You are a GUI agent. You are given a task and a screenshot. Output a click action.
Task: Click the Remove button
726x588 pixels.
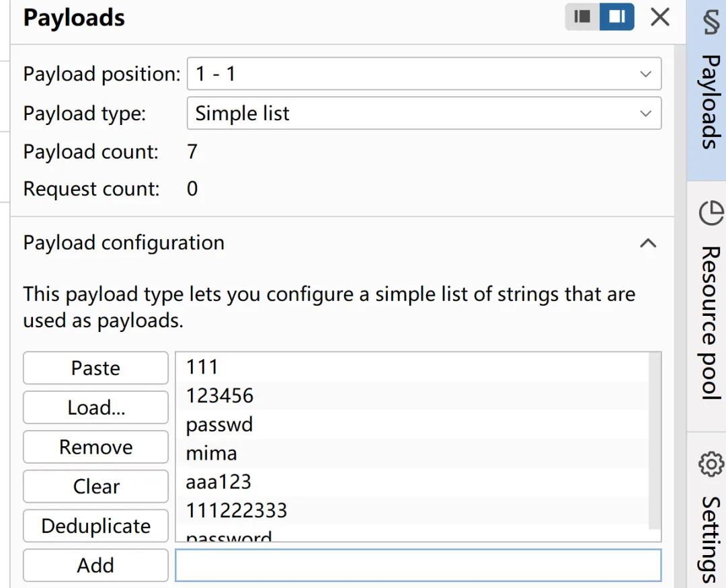95,448
